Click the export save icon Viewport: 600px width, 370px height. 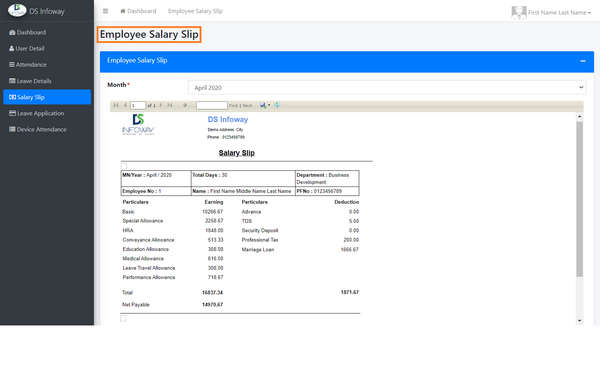point(263,105)
